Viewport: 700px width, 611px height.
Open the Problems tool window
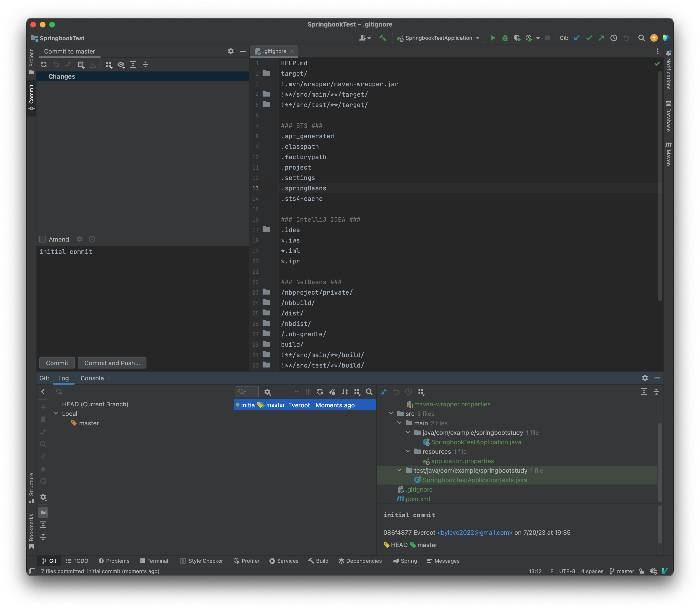(x=114, y=561)
